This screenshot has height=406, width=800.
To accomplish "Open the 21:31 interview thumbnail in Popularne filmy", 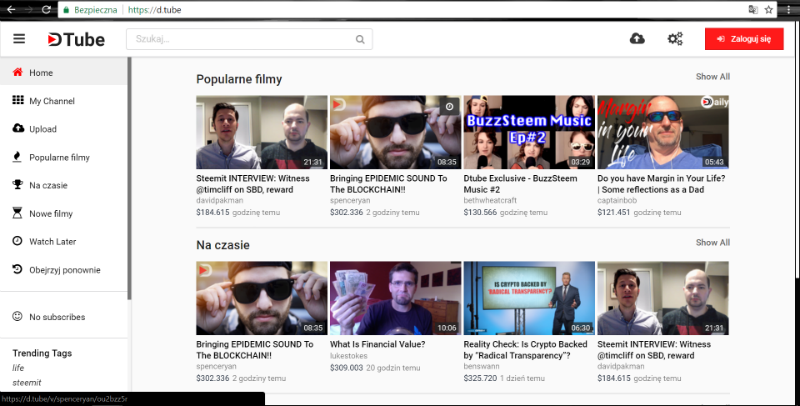I will [x=262, y=132].
